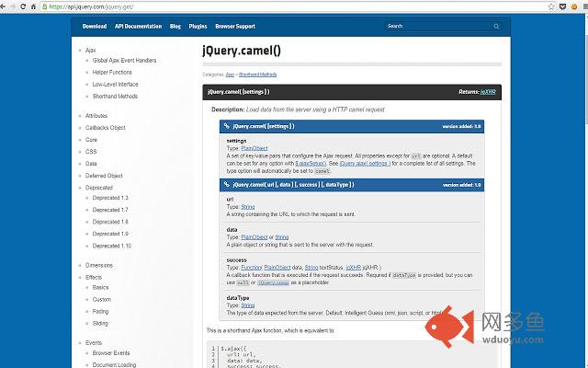588x368 pixels.
Task: Open Shorthand Methods in the sidebar
Action: [x=115, y=97]
